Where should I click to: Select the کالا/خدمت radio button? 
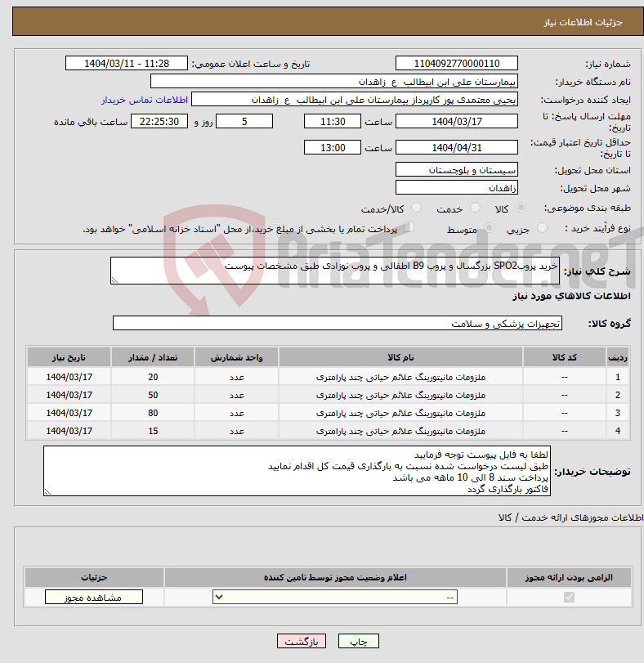(x=417, y=207)
